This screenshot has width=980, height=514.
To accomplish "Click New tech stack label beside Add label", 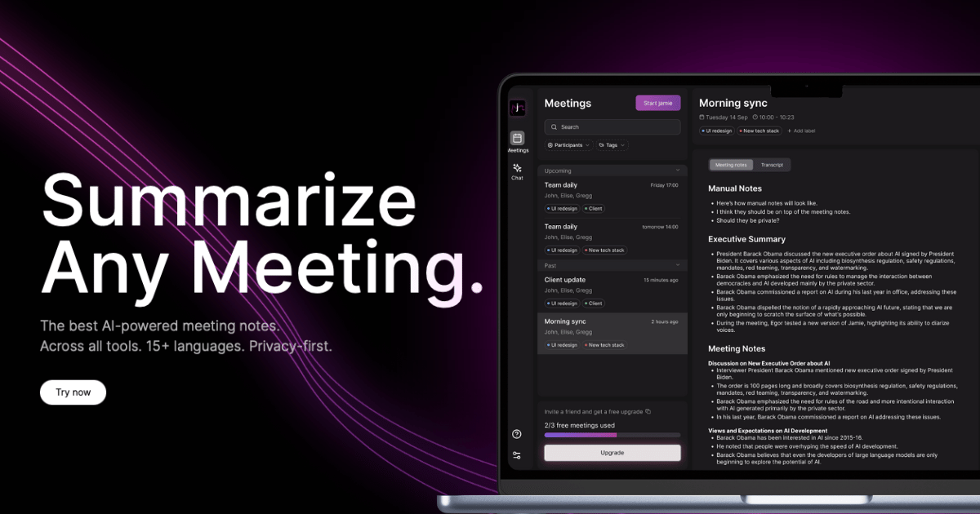I will 759,131.
